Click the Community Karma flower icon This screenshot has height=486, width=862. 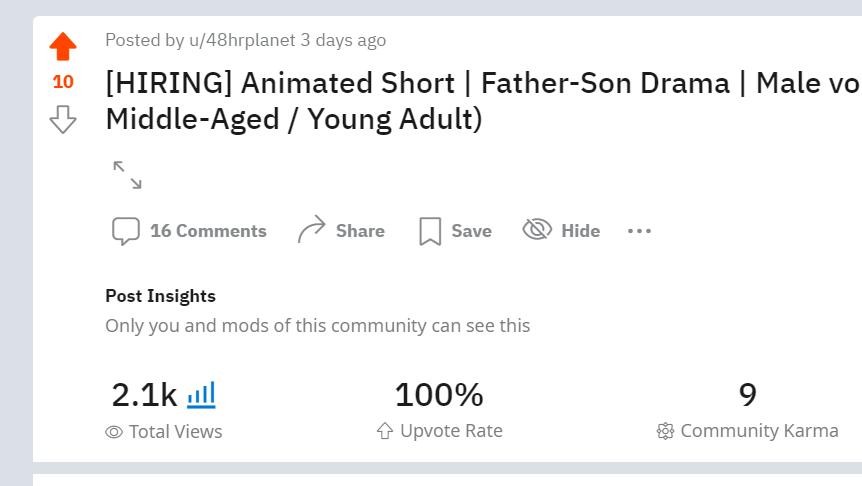pos(665,431)
